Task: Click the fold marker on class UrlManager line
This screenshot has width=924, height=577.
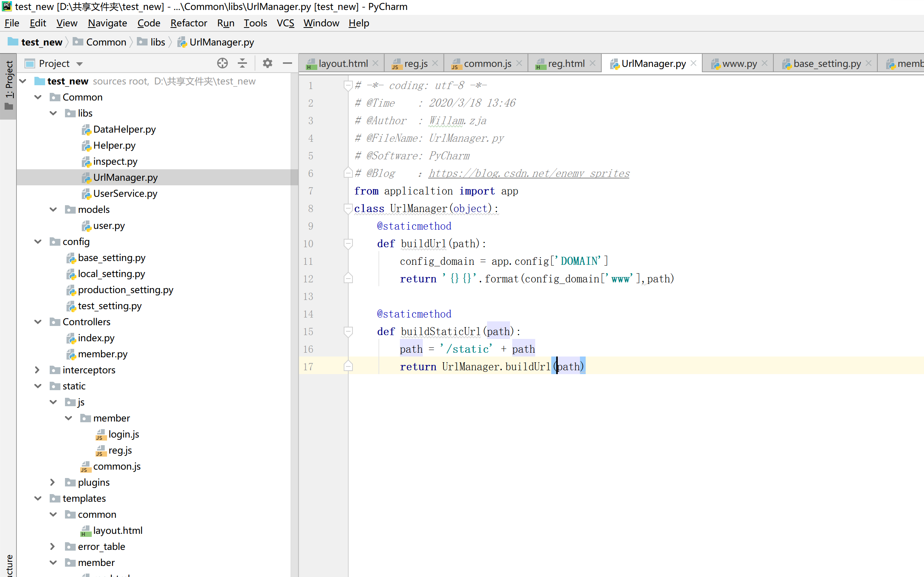Action: click(348, 209)
